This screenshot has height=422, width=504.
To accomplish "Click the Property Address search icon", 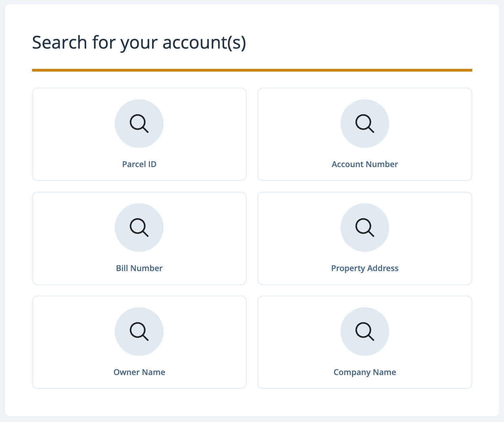I will pos(365,228).
